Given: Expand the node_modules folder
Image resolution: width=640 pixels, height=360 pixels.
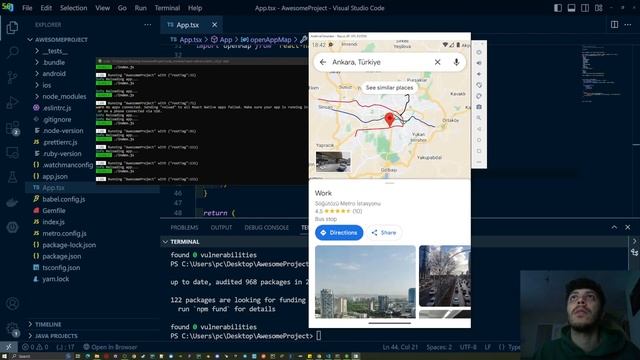Looking at the screenshot, I should [x=37, y=97].
